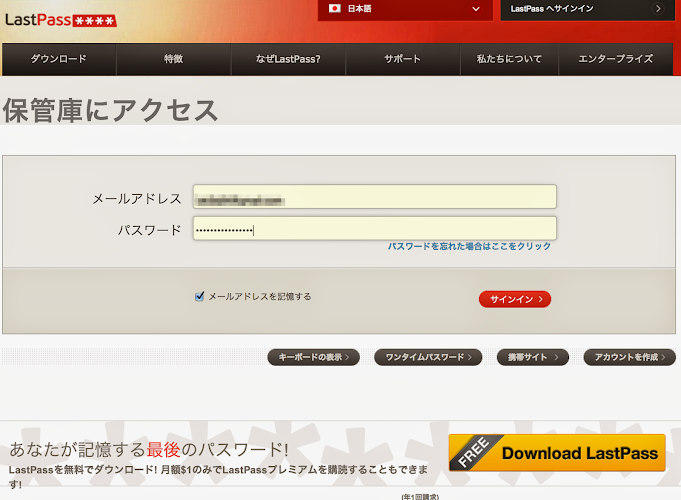Click the あなたが記憶する最後のパスワード! headline
Screen dimensions: 681x500
coord(149,450)
